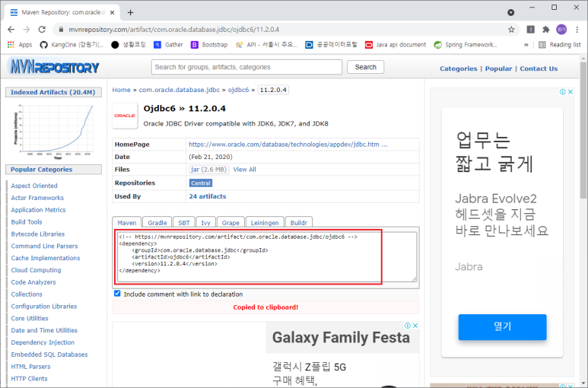588x388 pixels.
Task: Switch to the Buildr tab
Action: (299, 222)
